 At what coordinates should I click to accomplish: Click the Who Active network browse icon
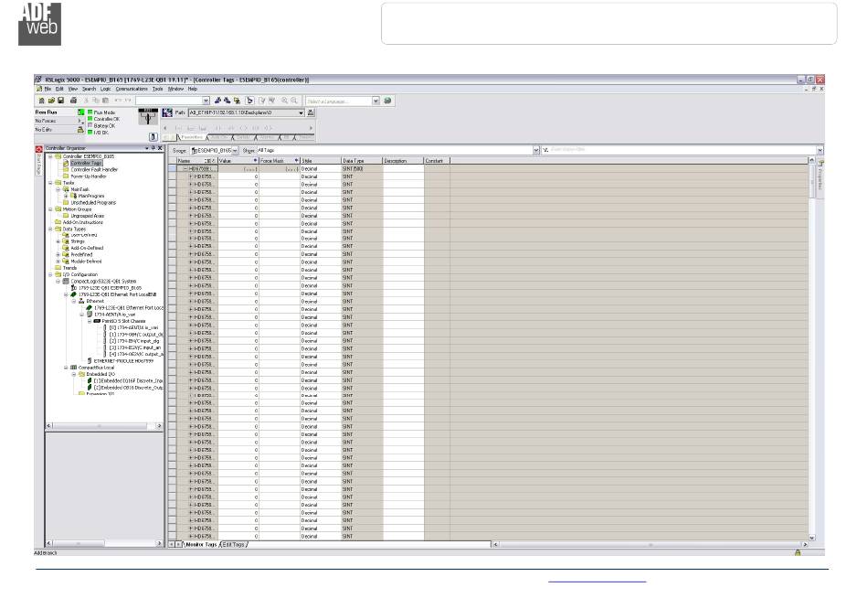point(311,112)
